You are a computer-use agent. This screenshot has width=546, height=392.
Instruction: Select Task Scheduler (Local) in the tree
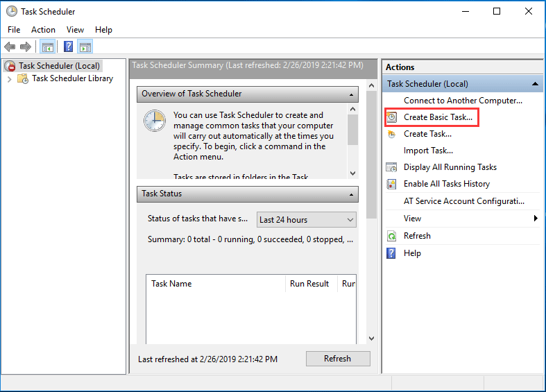pyautogui.click(x=59, y=66)
